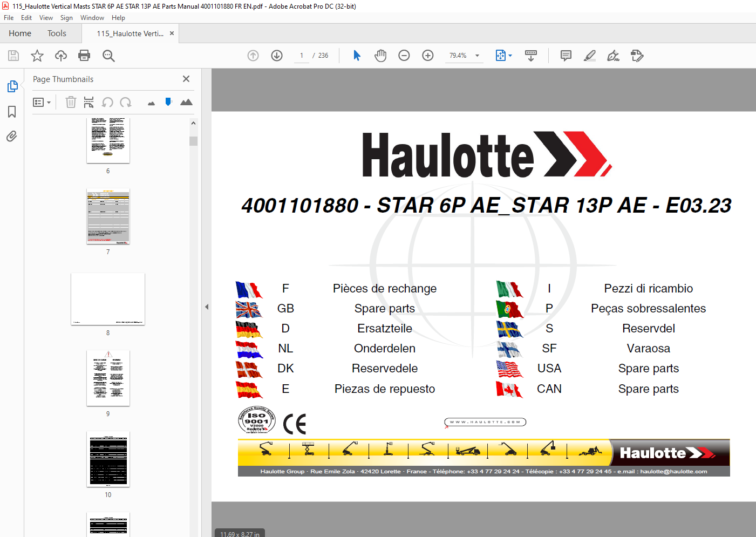Open the find text search icon
Image resolution: width=756 pixels, height=537 pixels.
[x=108, y=56]
